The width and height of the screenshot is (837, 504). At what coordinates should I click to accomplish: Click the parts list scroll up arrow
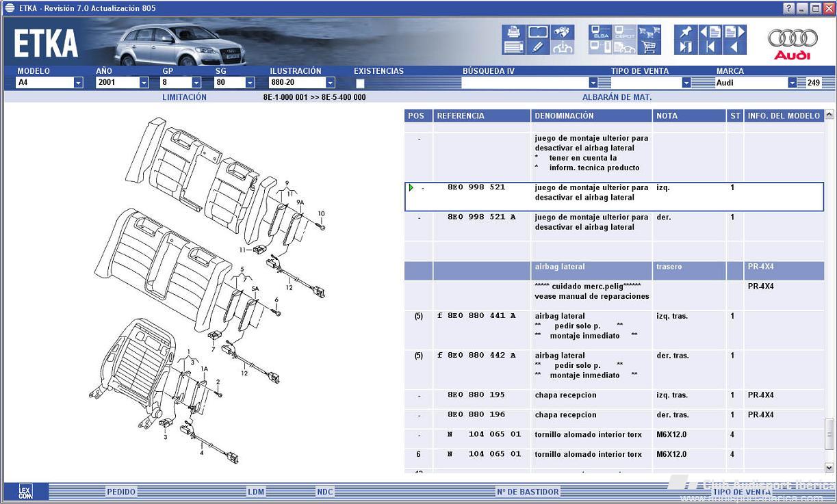coord(829,115)
